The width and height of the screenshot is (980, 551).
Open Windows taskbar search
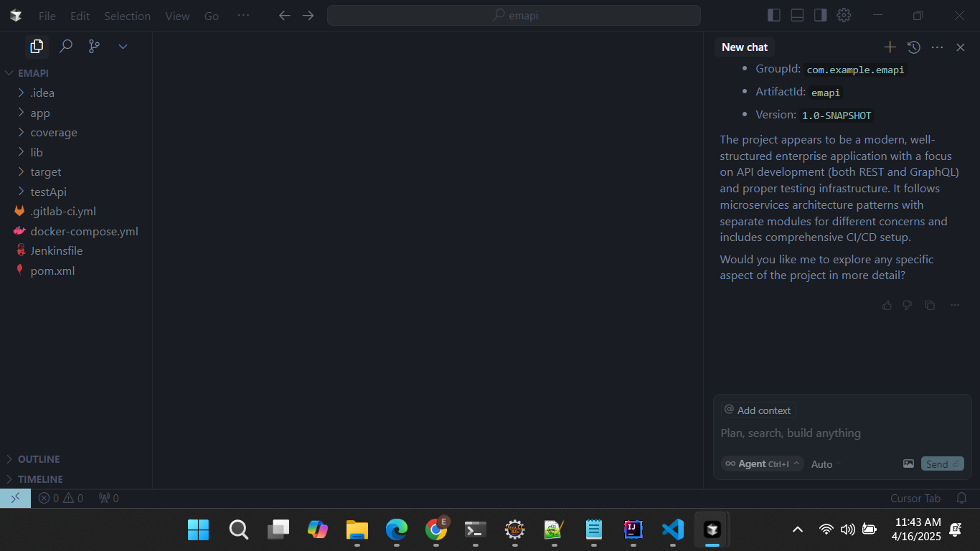[x=238, y=529]
